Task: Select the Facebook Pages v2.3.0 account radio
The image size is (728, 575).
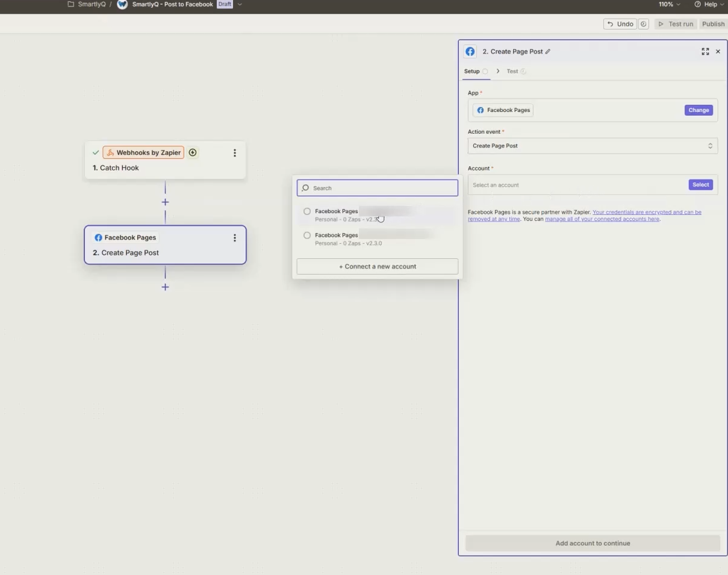Action: [x=307, y=235]
